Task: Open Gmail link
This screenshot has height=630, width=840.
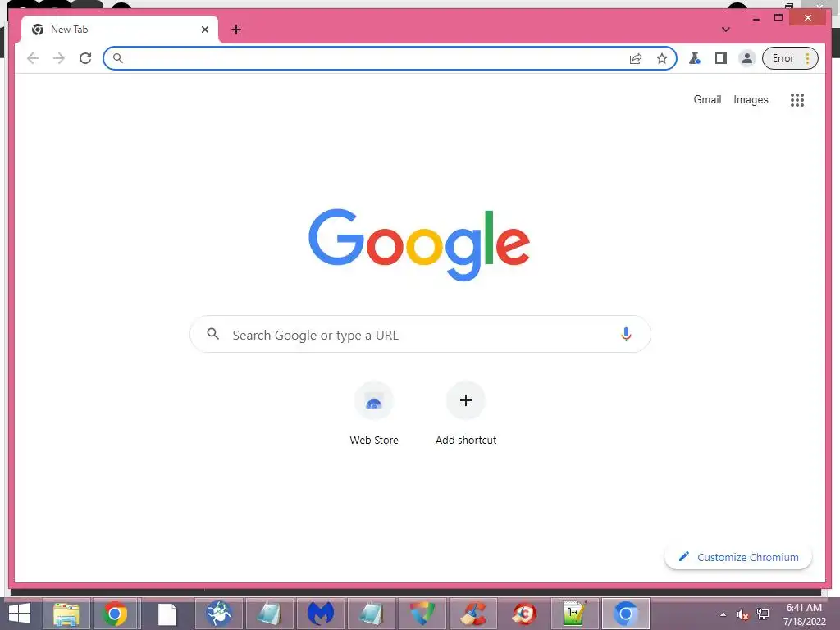Action: 707,99
